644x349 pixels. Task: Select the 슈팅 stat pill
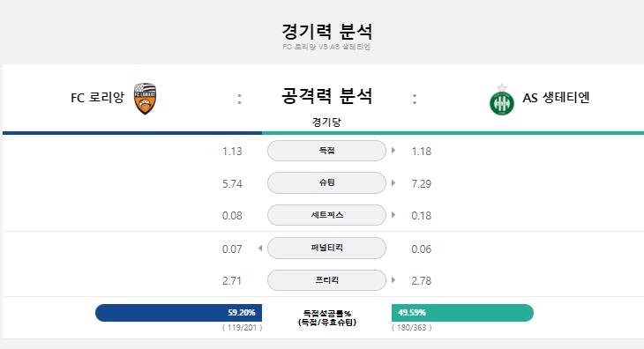click(326, 183)
